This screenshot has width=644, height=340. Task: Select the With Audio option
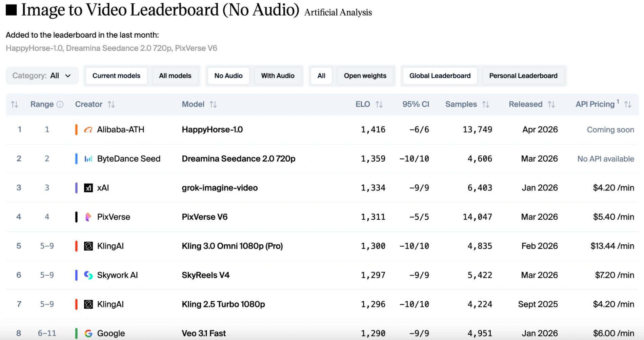278,76
